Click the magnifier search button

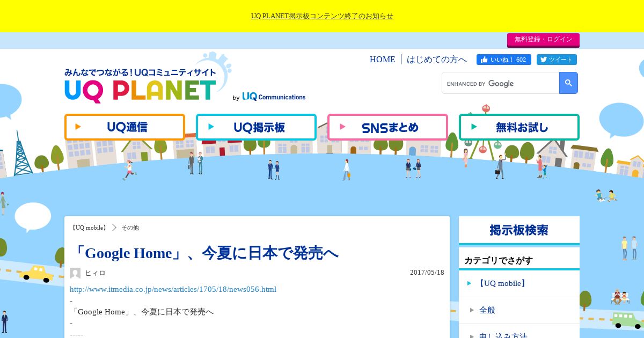(x=568, y=83)
